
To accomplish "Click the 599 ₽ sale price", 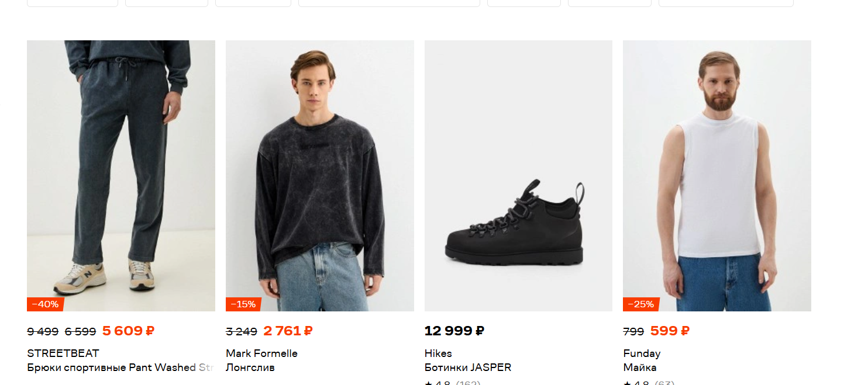I will 670,331.
